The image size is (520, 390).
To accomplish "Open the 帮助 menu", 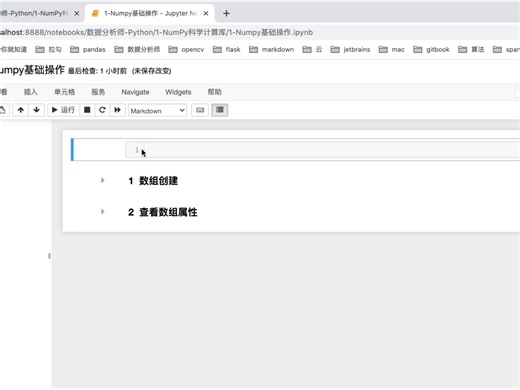I will tap(215, 92).
